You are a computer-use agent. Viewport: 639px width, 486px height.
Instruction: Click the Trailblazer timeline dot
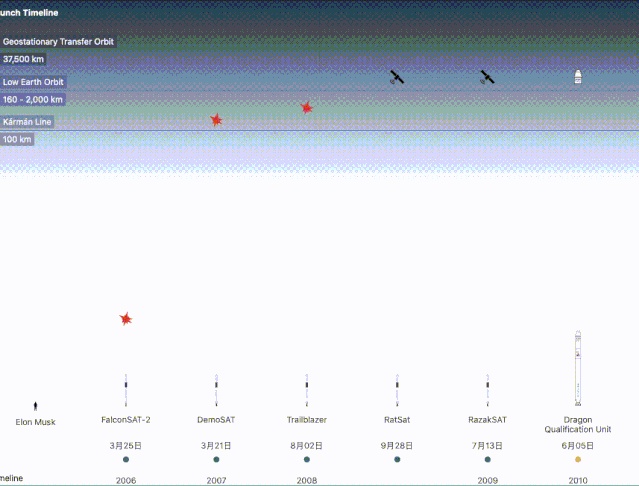(307, 460)
